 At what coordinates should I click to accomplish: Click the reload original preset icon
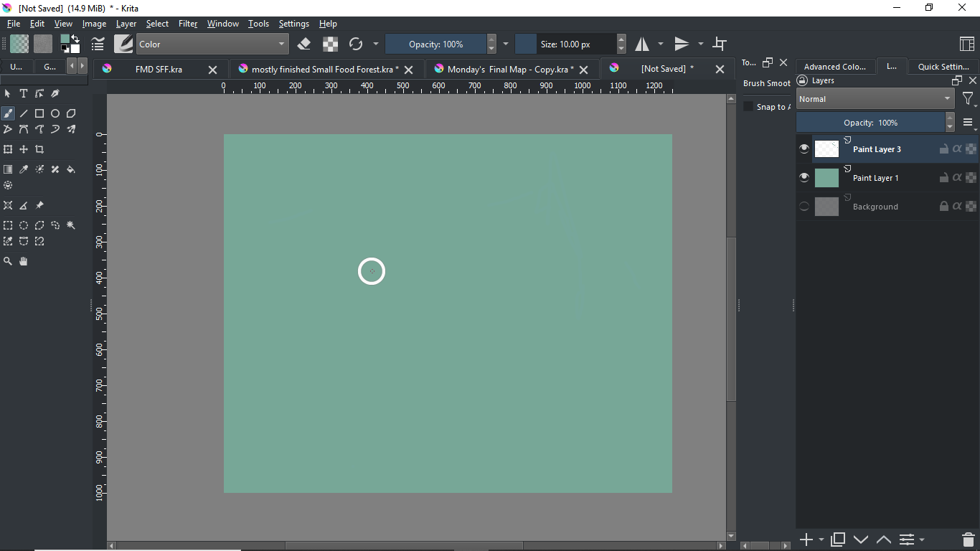(356, 44)
